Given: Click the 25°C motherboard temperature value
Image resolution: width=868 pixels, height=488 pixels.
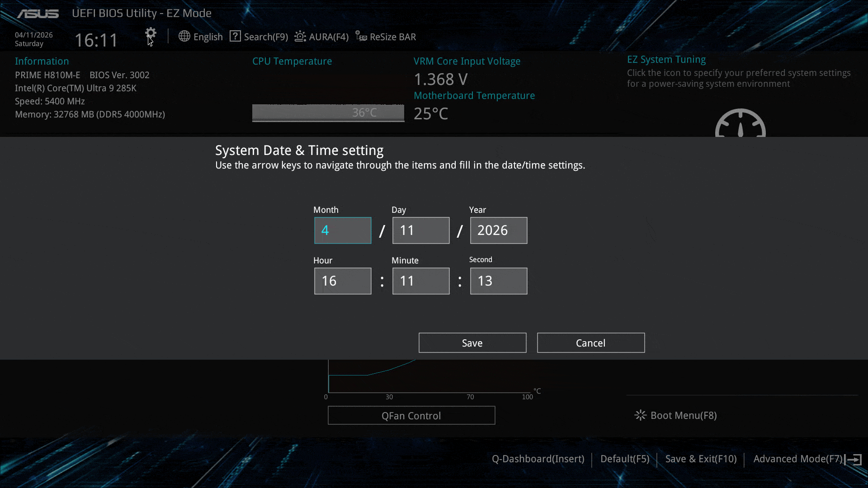Looking at the screenshot, I should tap(431, 114).
